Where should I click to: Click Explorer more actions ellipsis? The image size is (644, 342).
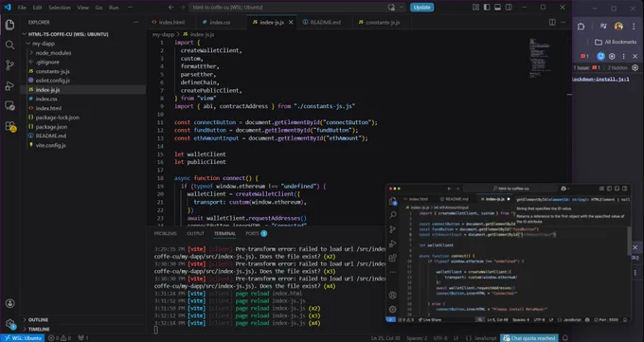(x=136, y=22)
